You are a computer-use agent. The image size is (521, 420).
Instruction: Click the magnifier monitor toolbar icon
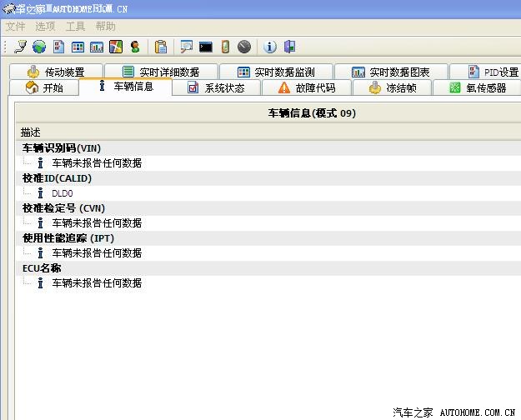(186, 47)
